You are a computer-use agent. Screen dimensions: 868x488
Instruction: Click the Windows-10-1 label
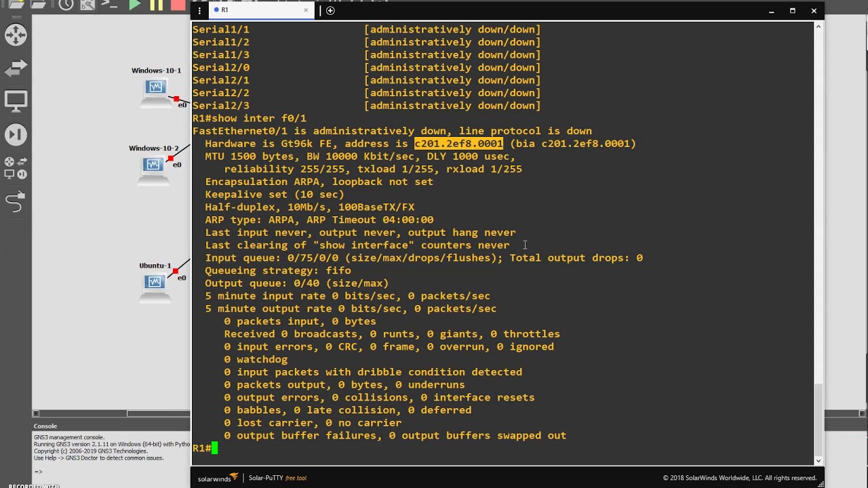(157, 70)
